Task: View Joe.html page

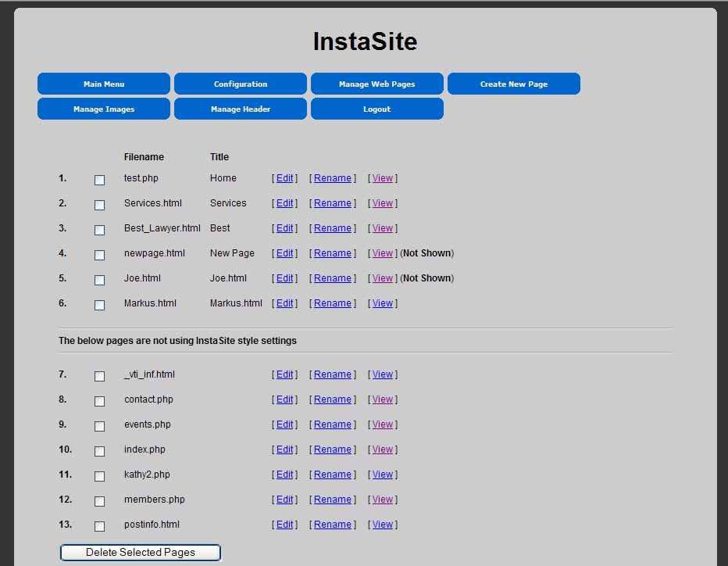Action: [x=383, y=278]
